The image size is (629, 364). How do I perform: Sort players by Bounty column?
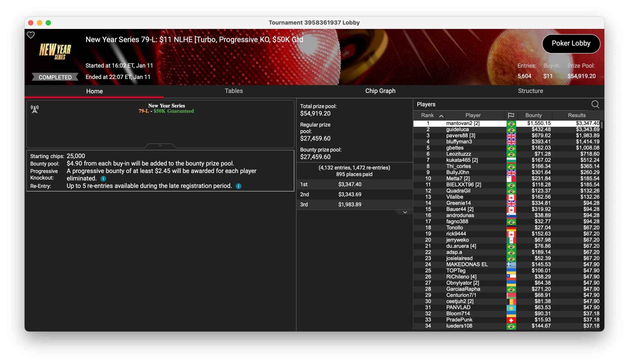click(533, 115)
